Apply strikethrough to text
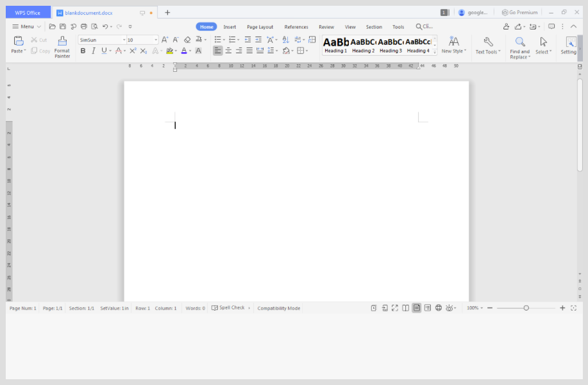Image resolution: width=588 pixels, height=385 pixels. 118,51
